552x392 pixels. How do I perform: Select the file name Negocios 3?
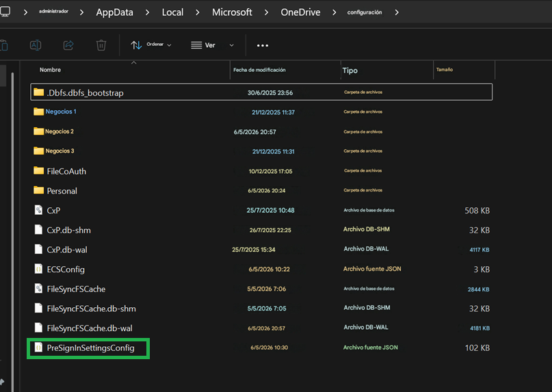coord(60,151)
